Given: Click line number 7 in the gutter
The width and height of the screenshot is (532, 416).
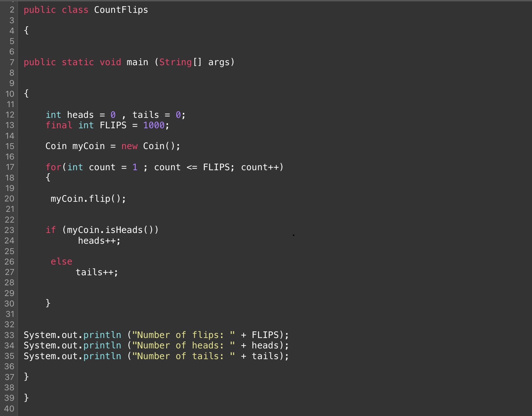Looking at the screenshot, I should 12,62.
